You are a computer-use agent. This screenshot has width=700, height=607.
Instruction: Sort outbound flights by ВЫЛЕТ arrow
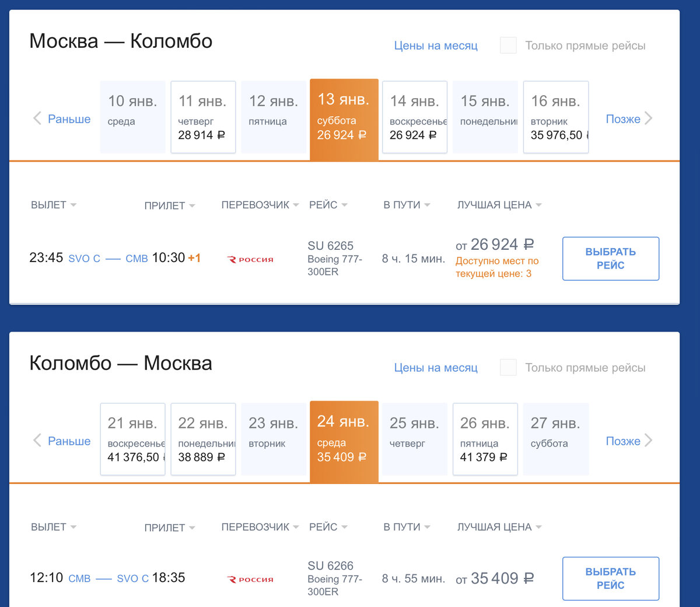[73, 205]
